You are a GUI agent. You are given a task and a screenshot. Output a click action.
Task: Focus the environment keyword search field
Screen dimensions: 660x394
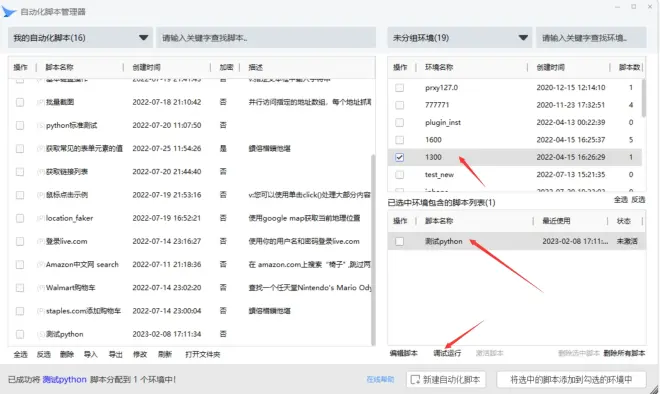[591, 37]
